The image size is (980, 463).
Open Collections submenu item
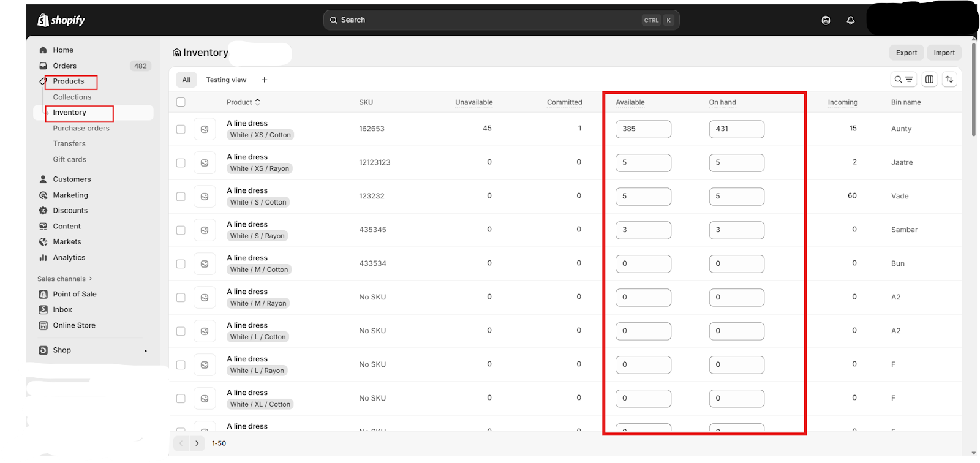[72, 97]
